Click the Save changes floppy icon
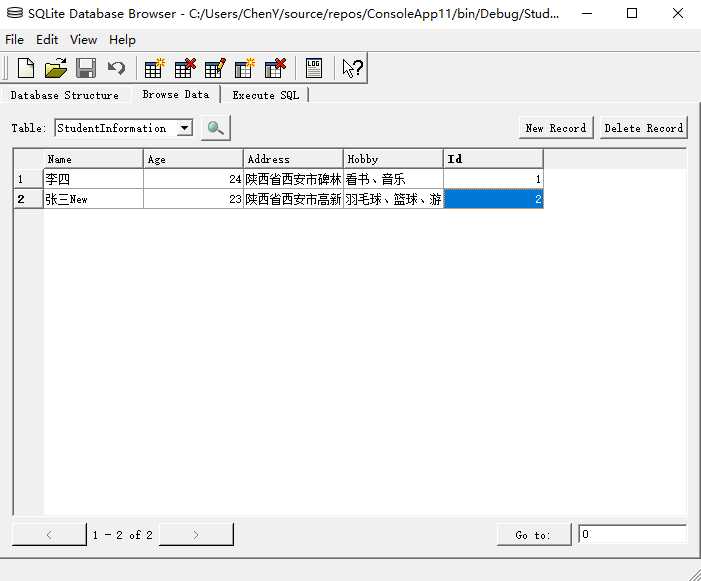The height and width of the screenshot is (581, 701). (86, 68)
